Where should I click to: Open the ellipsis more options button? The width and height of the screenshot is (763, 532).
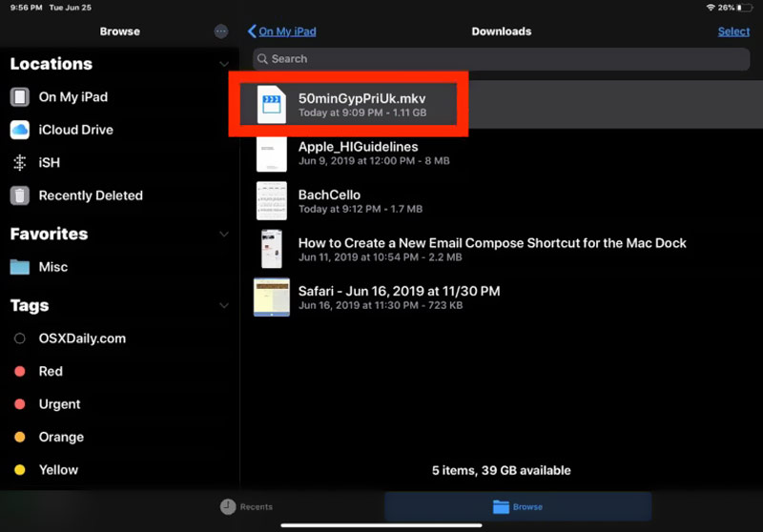pos(221,31)
